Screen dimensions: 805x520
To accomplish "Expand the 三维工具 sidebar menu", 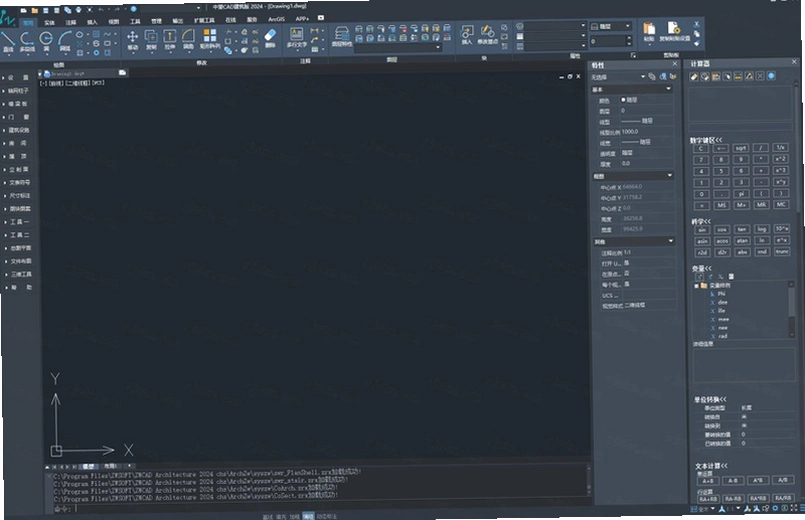I will (x=20, y=274).
